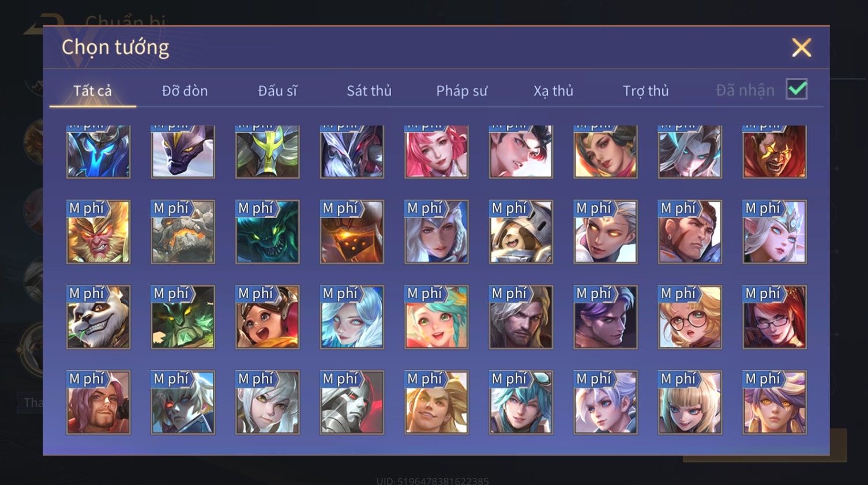Choose the dark green monster with fangs

tap(268, 232)
